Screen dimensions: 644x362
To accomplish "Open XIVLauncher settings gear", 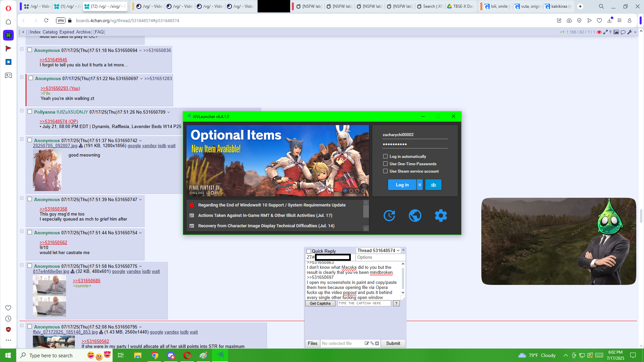I will tap(441, 216).
